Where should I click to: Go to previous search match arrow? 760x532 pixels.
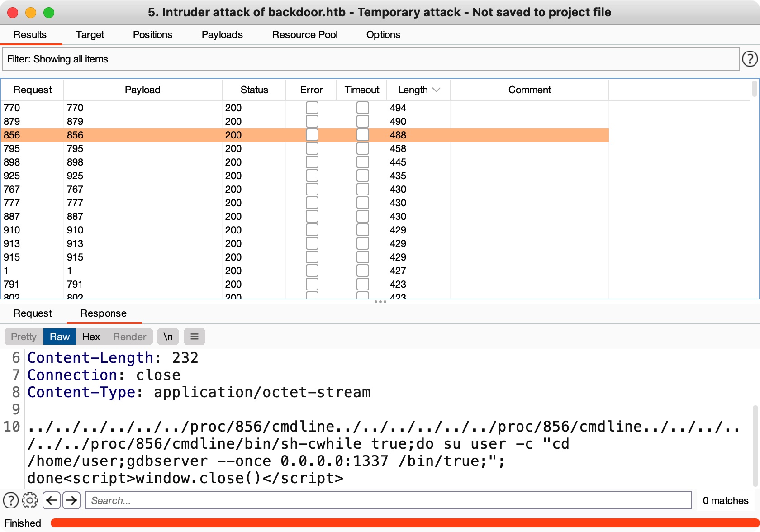coord(52,500)
